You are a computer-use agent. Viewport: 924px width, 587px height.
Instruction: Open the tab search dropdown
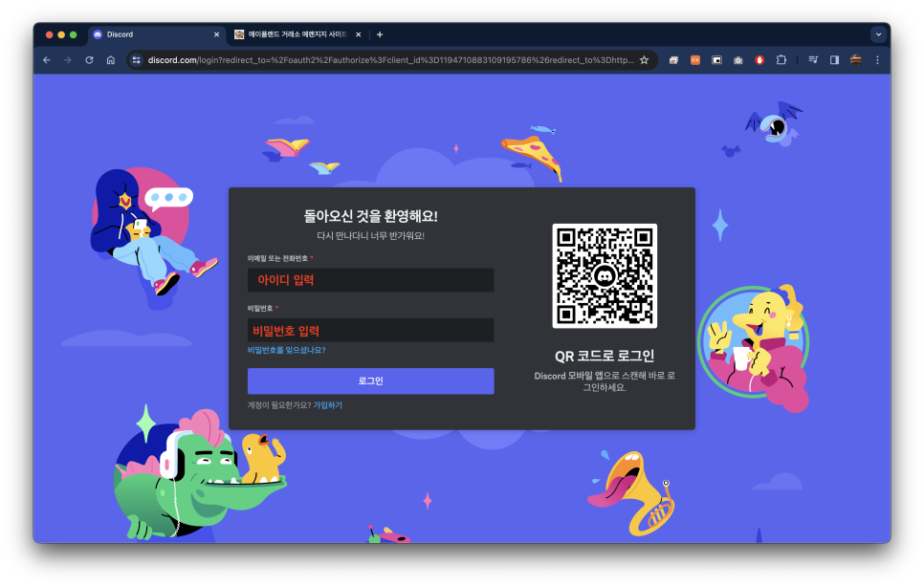click(x=878, y=34)
